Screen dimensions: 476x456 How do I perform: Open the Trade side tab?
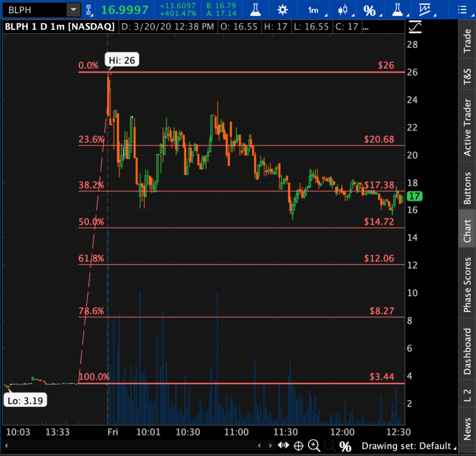467,41
